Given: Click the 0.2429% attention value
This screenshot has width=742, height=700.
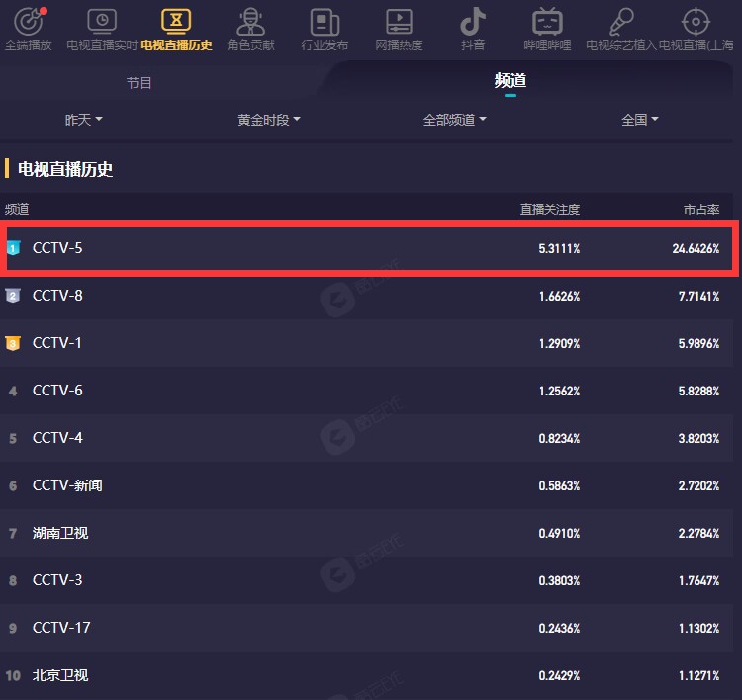Looking at the screenshot, I should [x=559, y=676].
